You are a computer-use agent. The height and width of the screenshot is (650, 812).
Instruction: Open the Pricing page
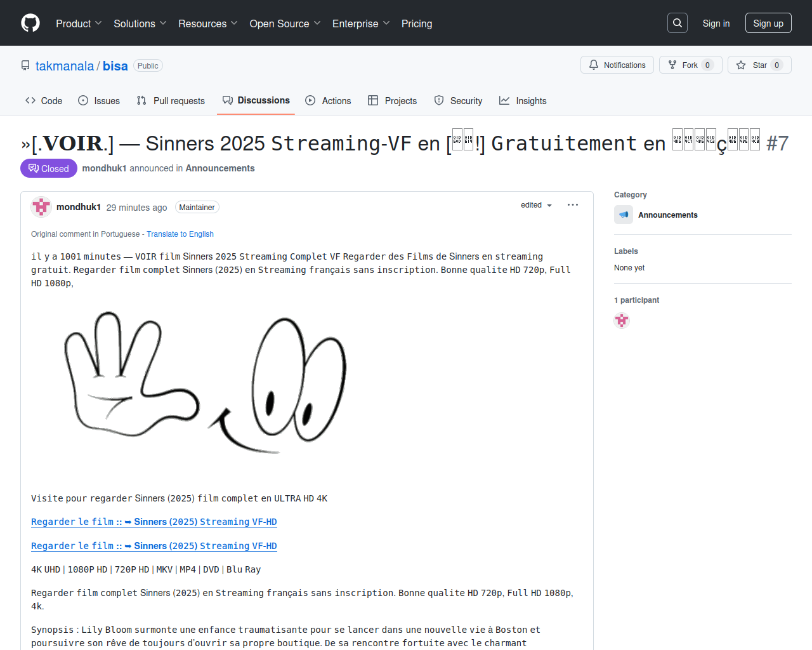[x=417, y=23]
